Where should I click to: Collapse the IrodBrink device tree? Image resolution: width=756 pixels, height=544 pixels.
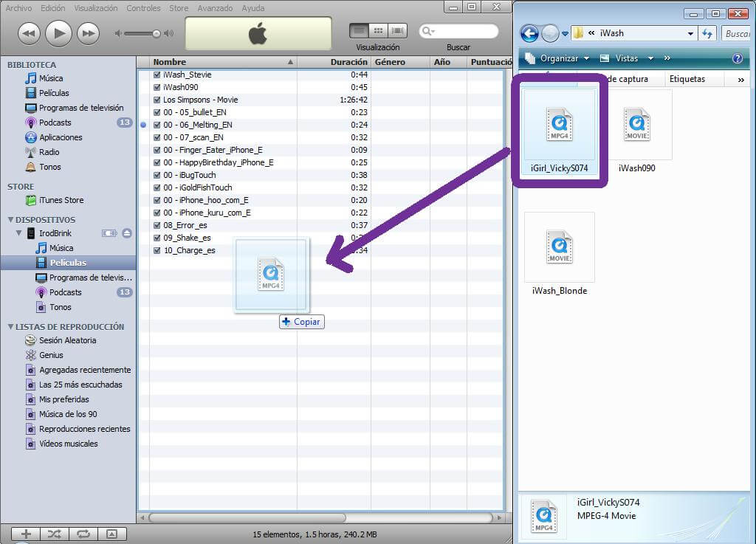point(18,233)
